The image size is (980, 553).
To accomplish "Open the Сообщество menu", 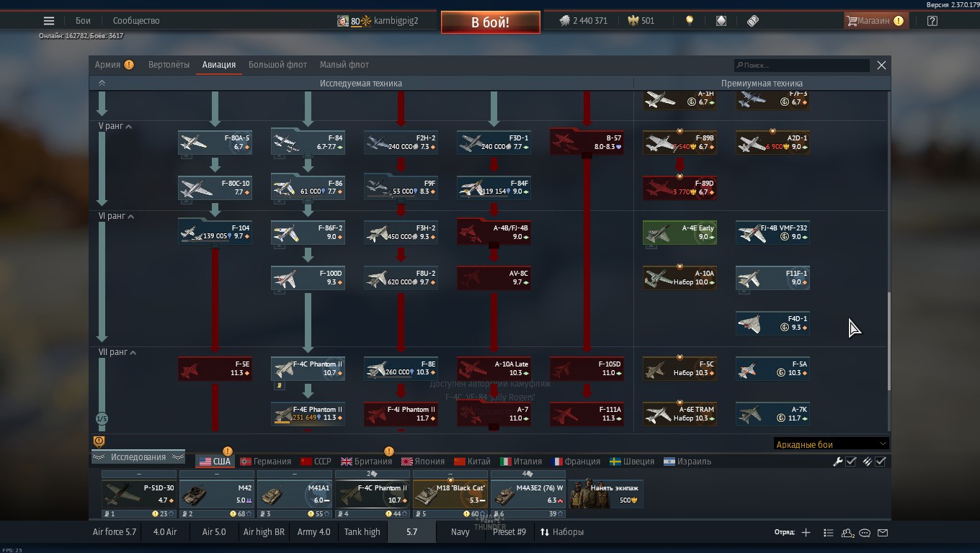I will point(136,21).
